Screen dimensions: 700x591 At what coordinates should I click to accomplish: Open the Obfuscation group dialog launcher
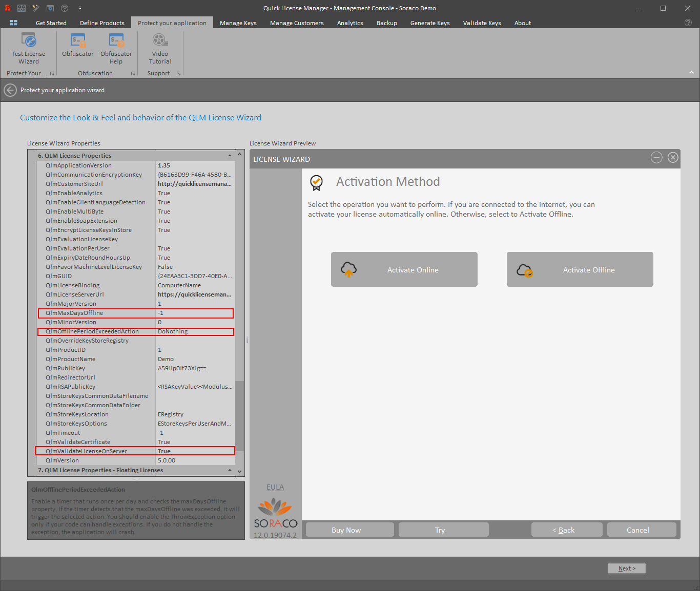tap(133, 74)
